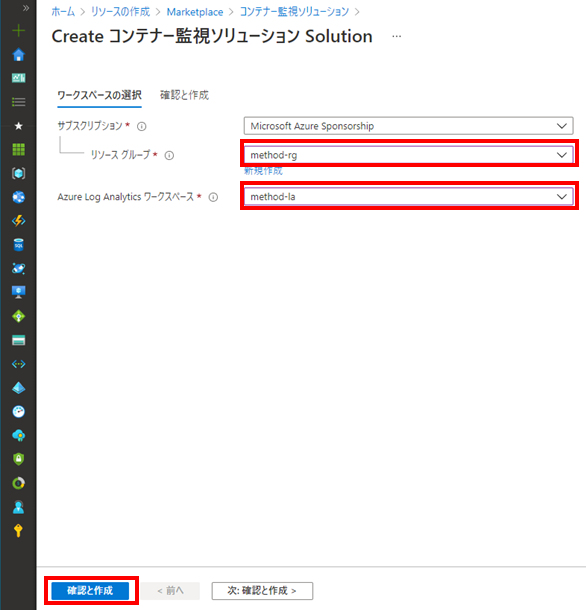586x610 pixels.
Task: Open App Services globe icon
Action: click(19, 197)
